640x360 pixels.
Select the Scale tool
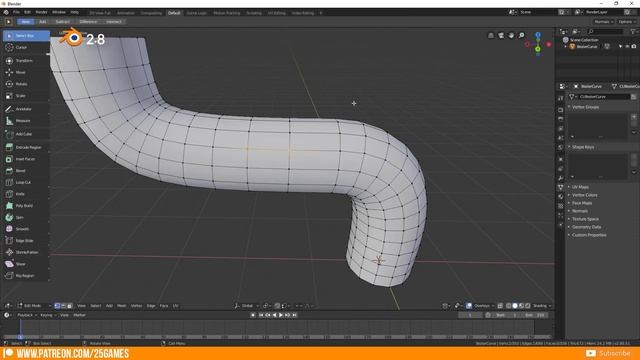tap(26, 96)
